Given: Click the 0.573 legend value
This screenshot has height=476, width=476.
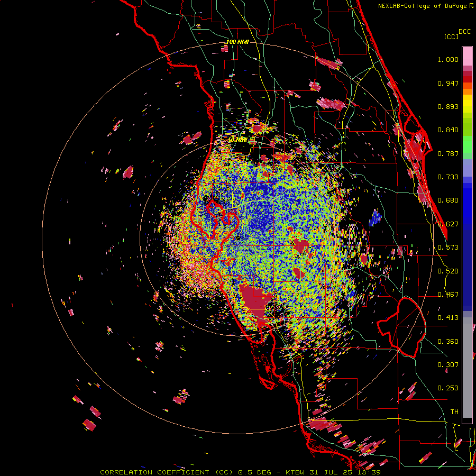Looking at the screenshot, I should pos(448,248).
